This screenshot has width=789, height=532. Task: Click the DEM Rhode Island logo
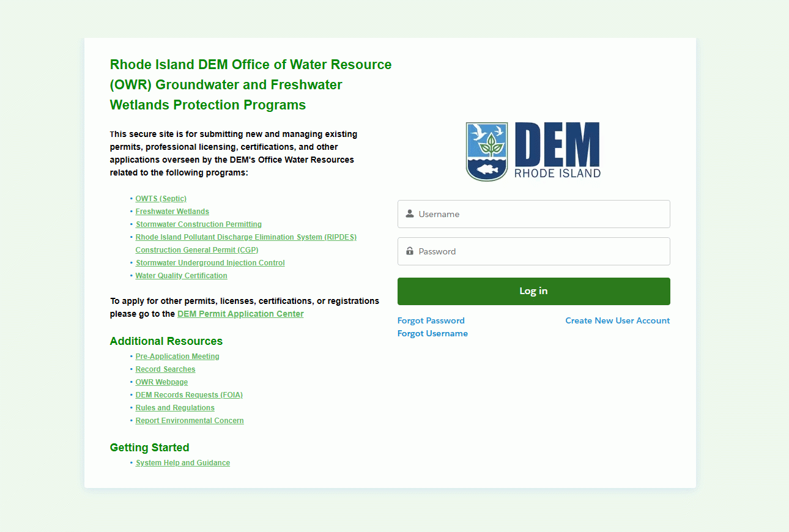point(533,151)
